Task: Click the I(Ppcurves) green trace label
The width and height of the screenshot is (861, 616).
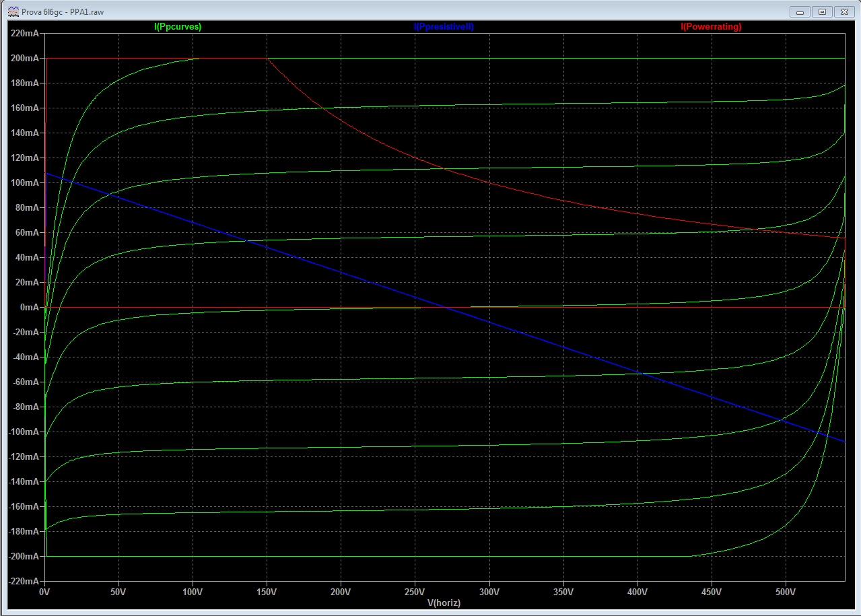Action: click(x=178, y=27)
